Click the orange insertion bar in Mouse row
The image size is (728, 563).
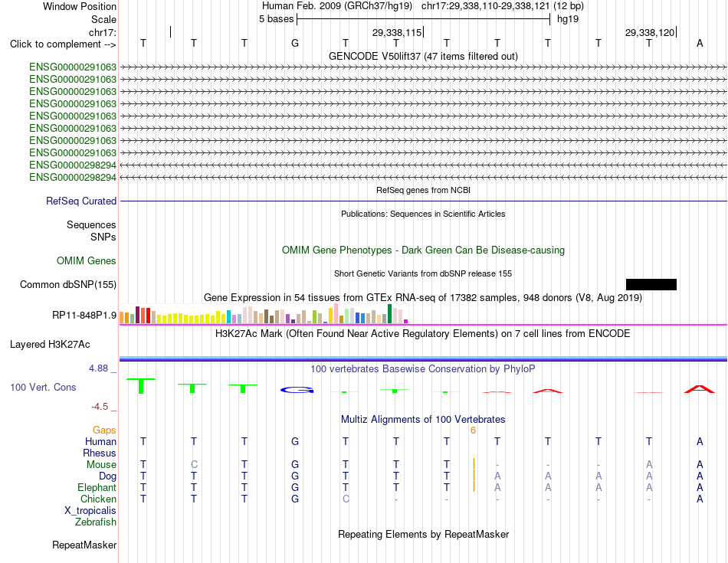click(x=474, y=463)
